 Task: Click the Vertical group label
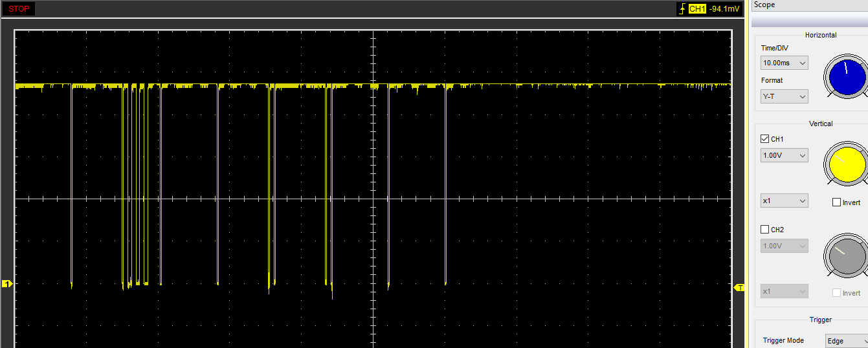point(821,124)
